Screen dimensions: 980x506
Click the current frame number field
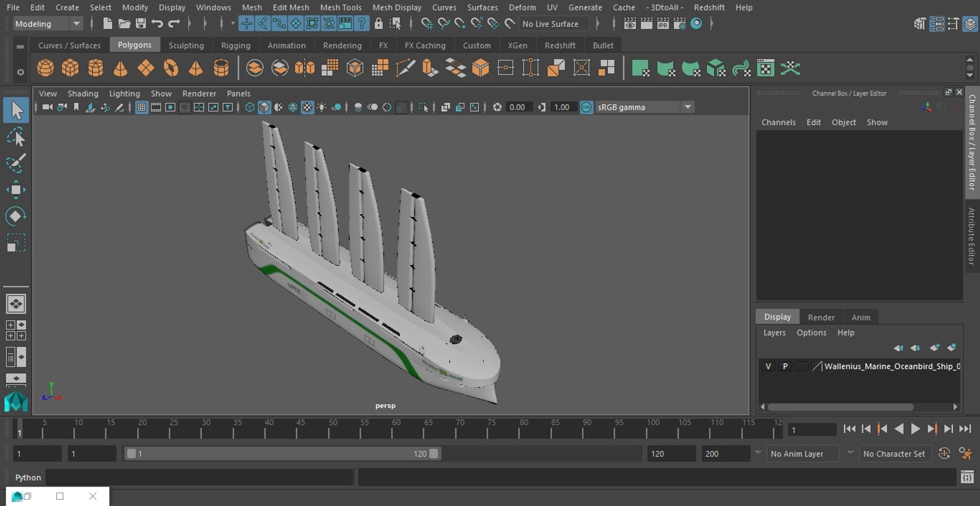point(812,429)
